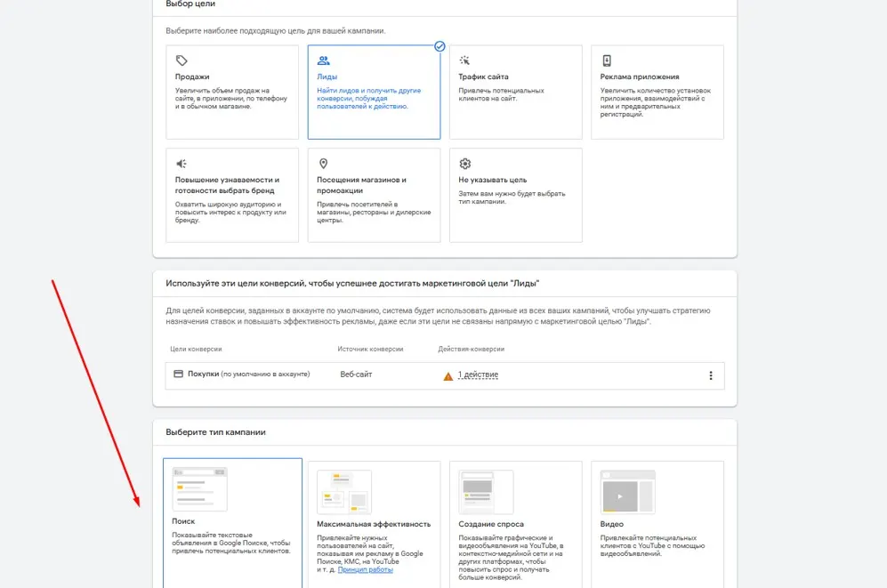Click the orange warning triangle icon
Screen dimensions: 887x588
(448, 376)
